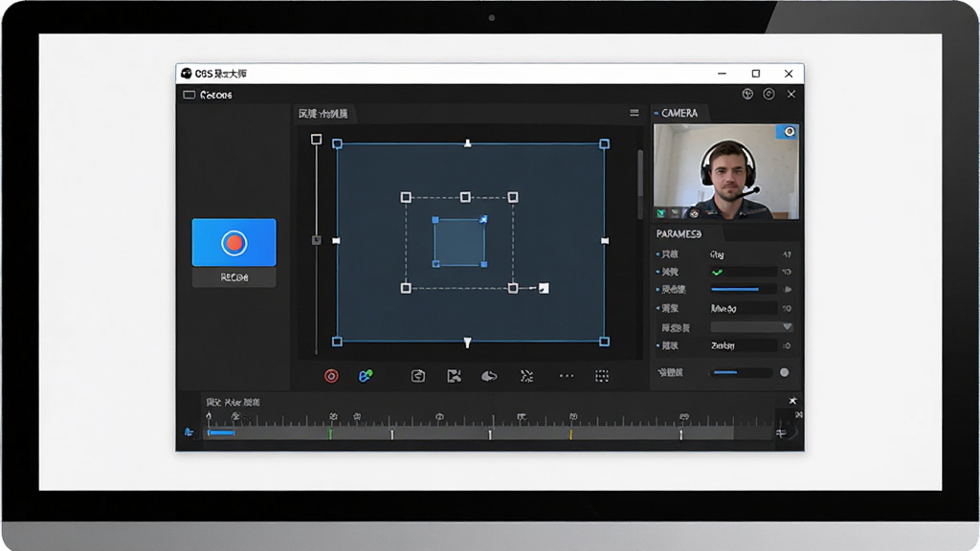Click the monitor icon in the dark header bar
This screenshot has width=980, height=551.
(x=189, y=95)
